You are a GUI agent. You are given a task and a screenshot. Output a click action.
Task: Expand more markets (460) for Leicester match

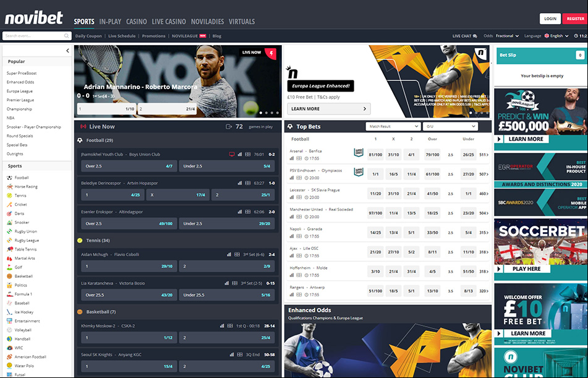(x=484, y=194)
